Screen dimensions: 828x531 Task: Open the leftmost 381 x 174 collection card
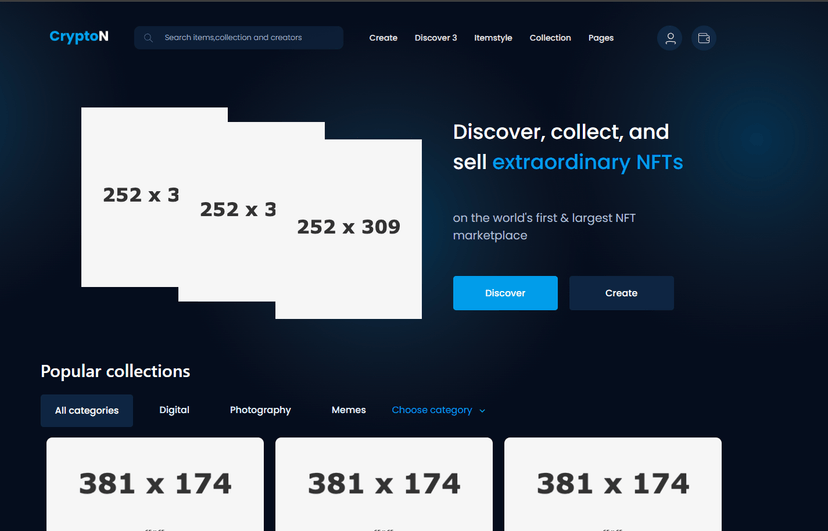pyautogui.click(x=155, y=484)
